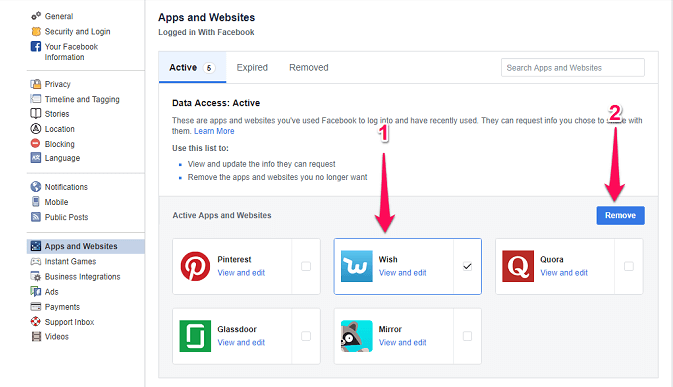This screenshot has width=673, height=387.
Task: Click the Pinterest app logo
Action: [195, 266]
